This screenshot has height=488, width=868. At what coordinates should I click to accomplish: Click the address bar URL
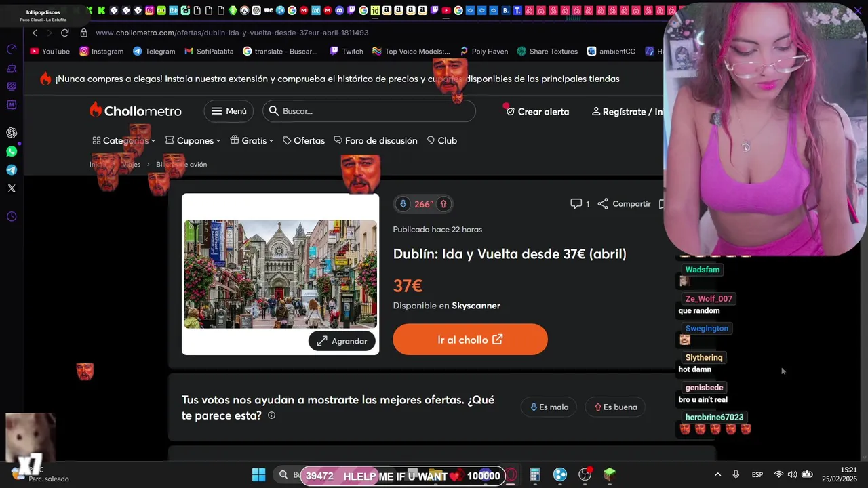click(x=232, y=33)
